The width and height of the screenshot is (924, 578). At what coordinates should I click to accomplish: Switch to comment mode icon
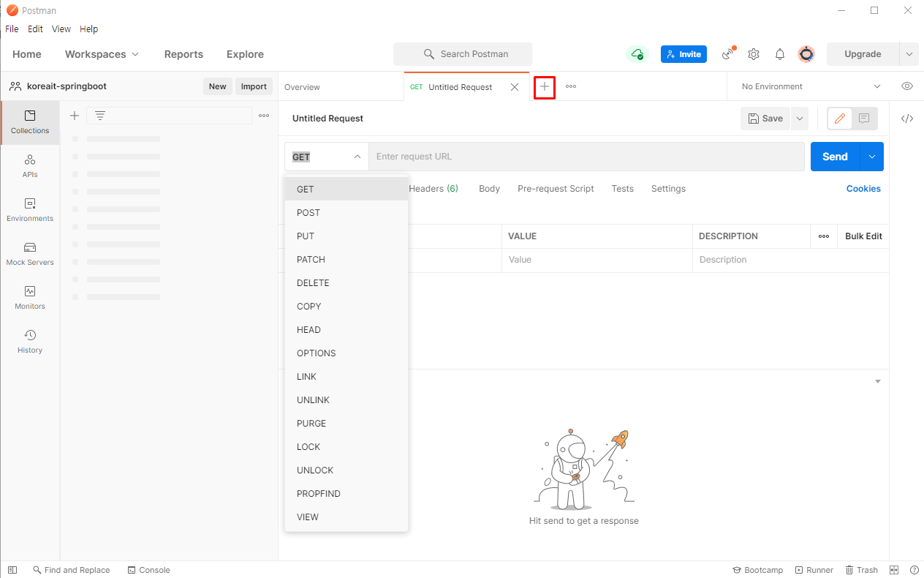(x=864, y=119)
